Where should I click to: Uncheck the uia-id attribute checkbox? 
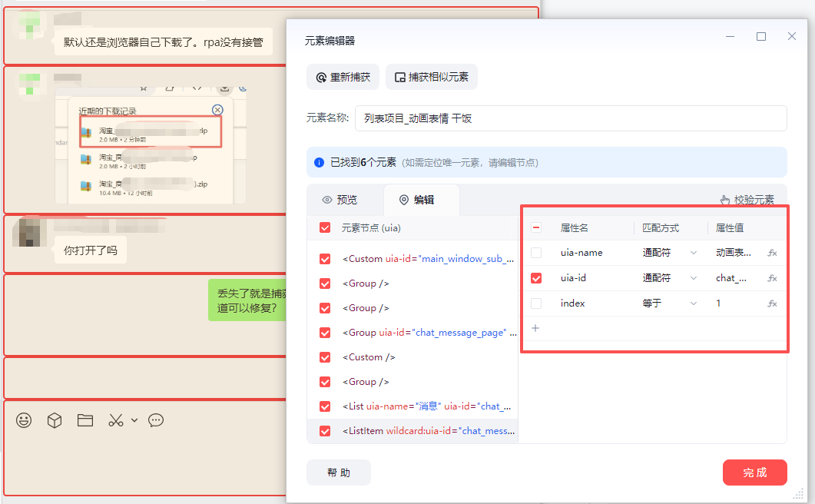(536, 278)
